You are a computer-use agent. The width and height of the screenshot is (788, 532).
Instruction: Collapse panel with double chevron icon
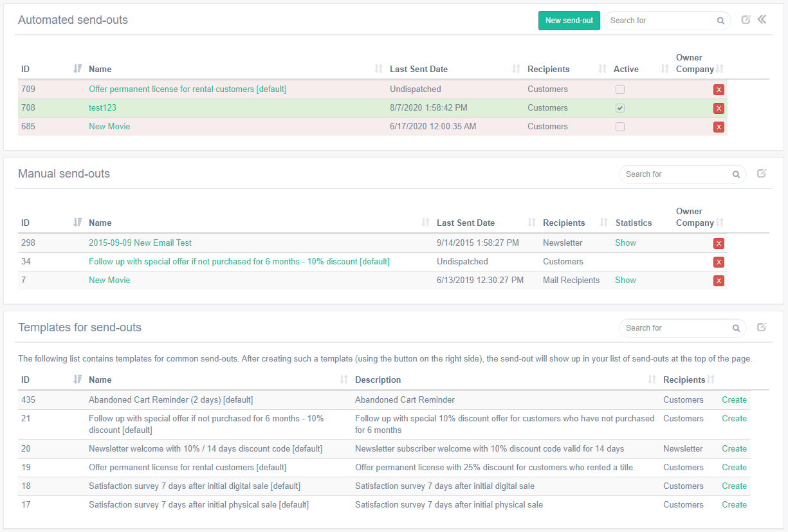coord(762,20)
